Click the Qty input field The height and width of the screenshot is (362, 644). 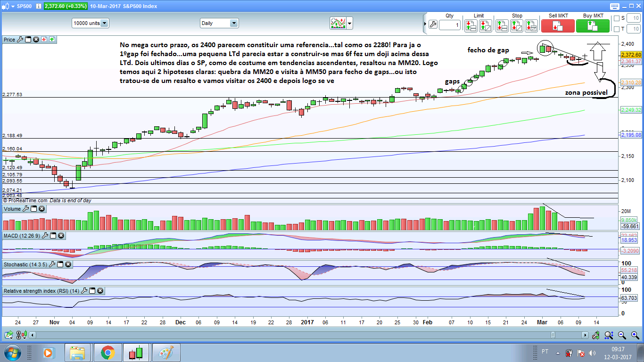click(450, 25)
